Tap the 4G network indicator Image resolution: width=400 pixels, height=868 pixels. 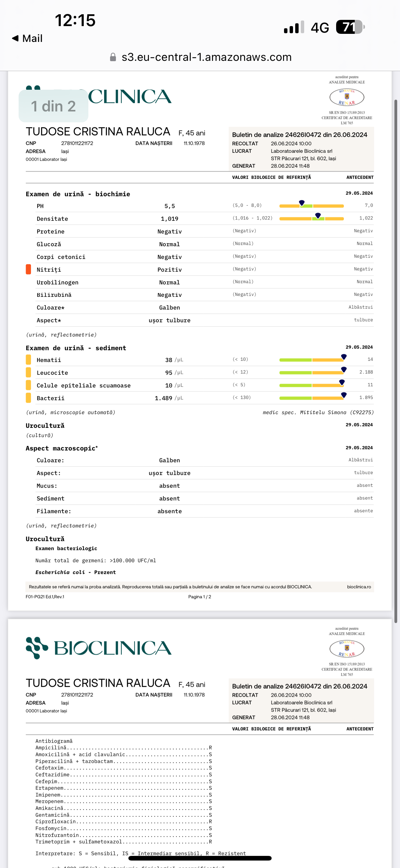320,28
